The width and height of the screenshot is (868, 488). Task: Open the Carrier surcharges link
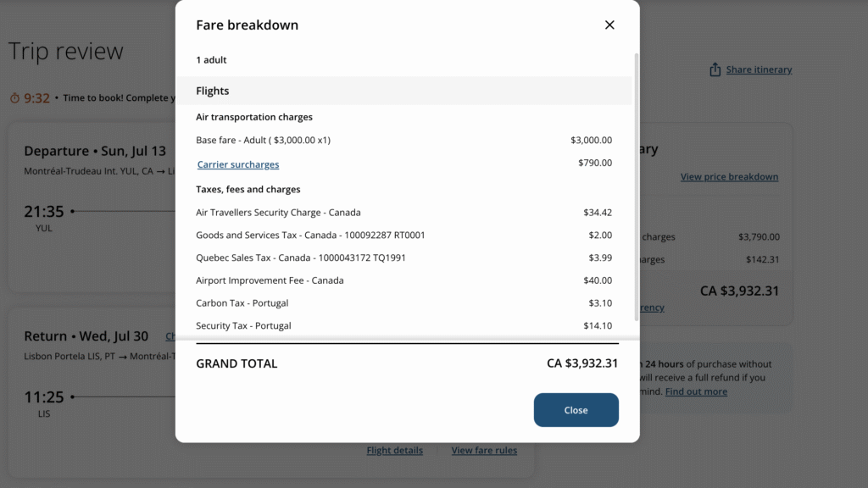238,164
